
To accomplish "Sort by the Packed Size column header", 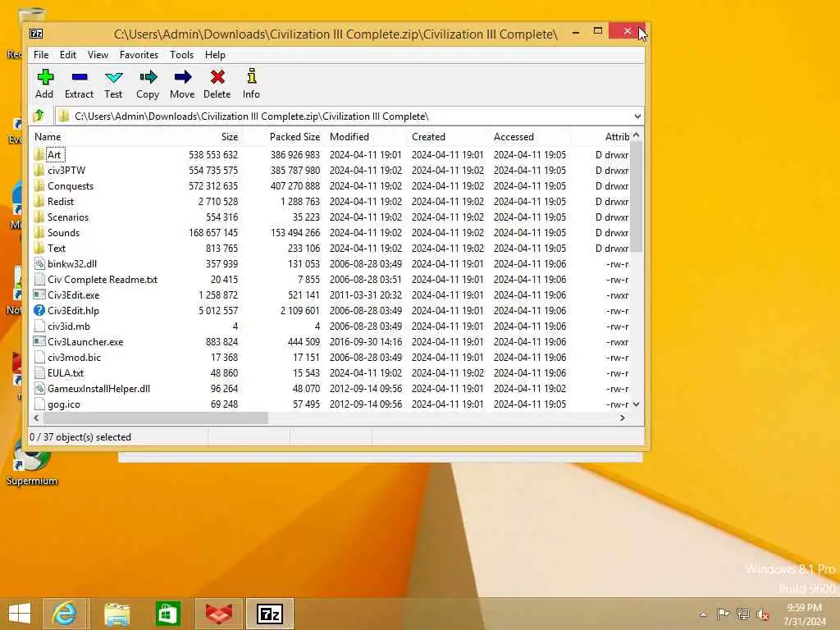I will (294, 137).
